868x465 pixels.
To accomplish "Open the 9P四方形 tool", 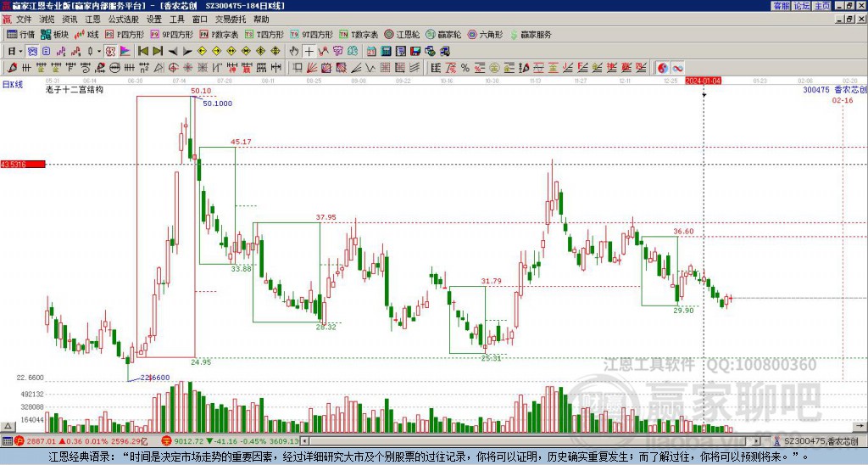I will (171, 34).
